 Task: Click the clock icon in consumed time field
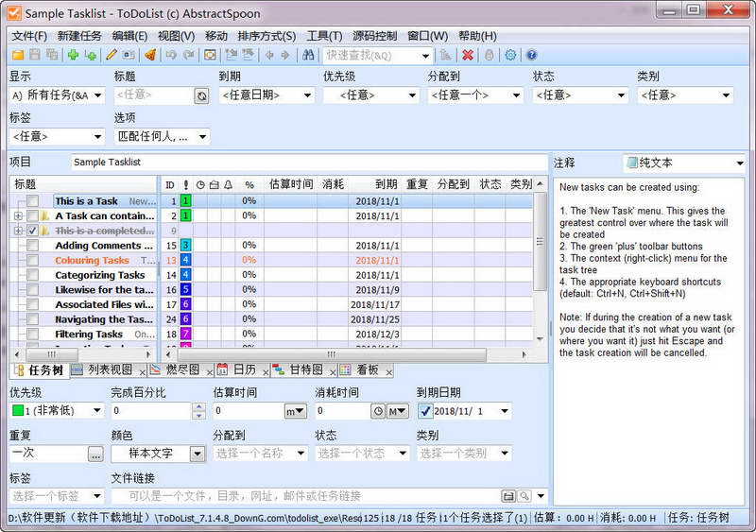point(378,411)
